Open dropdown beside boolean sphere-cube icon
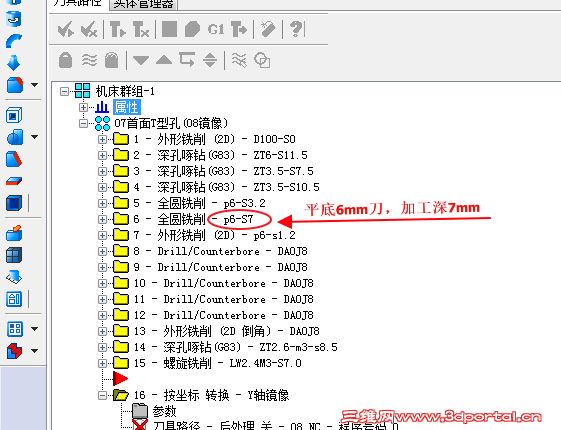Screen dimensions: 561x430 point(34,137)
